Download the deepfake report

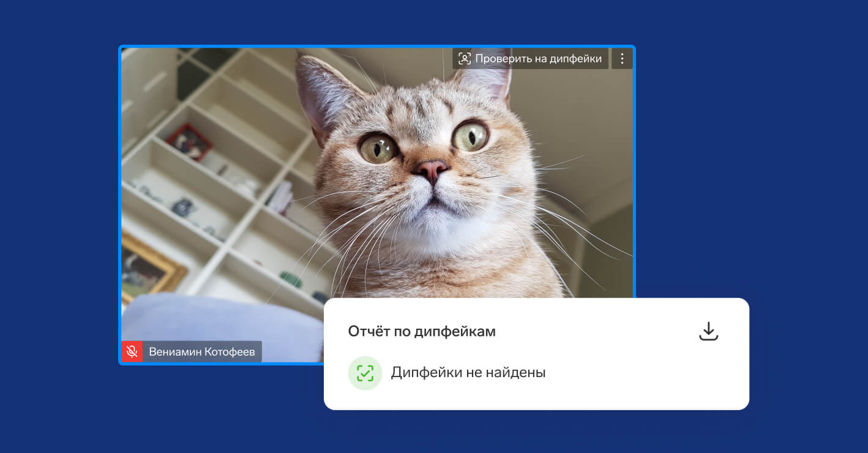(708, 331)
